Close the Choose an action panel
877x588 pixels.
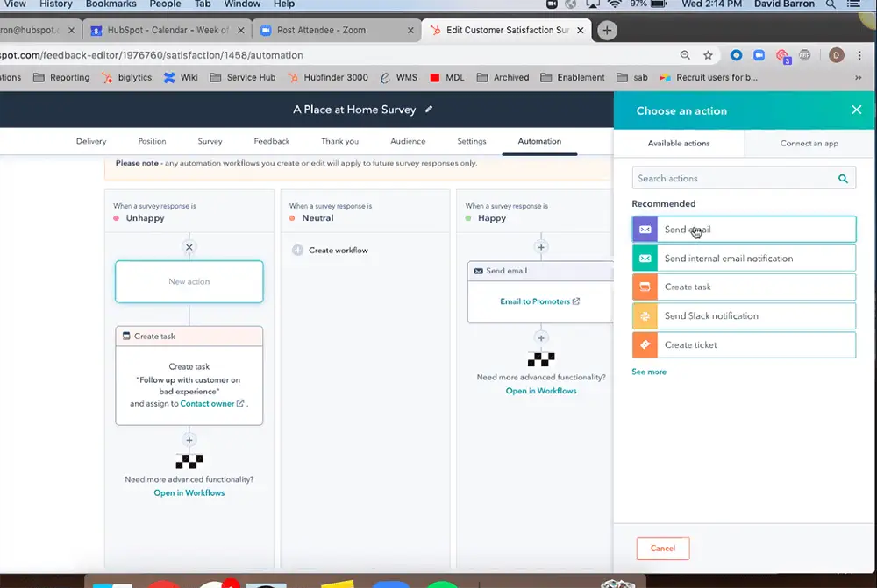(856, 110)
